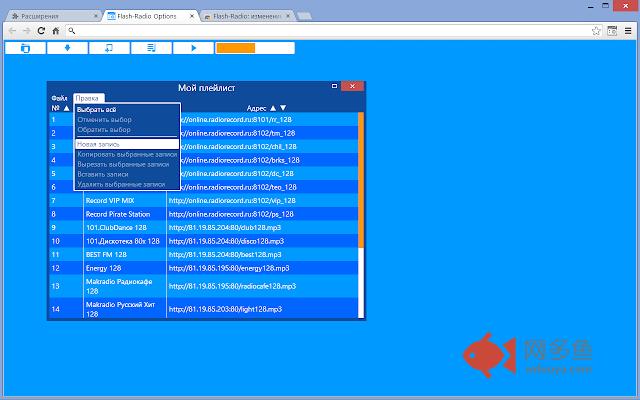This screenshot has height=400, width=640.
Task: Click the copy windows icon in the toolbar
Action: 25,48
